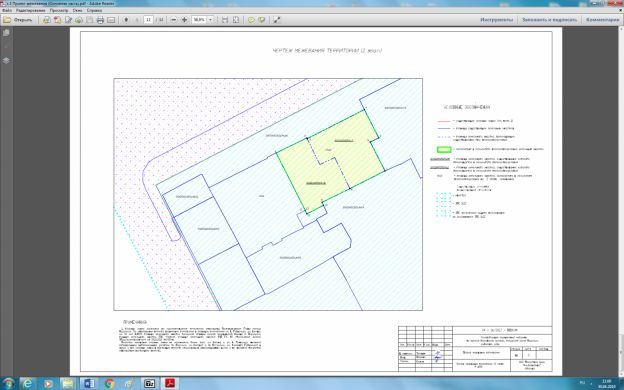Screen dimensions: 624x390
Task: Select the highlight text tool
Action: click(x=261, y=20)
